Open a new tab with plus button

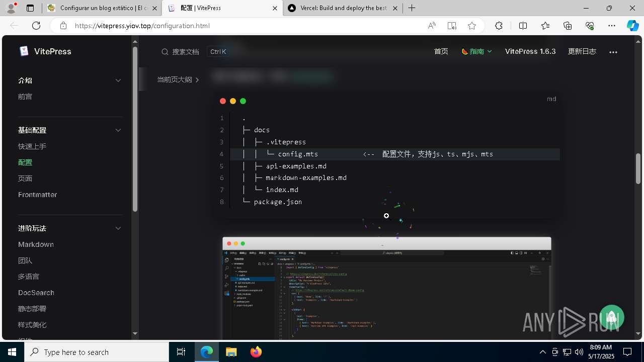pos(412,8)
